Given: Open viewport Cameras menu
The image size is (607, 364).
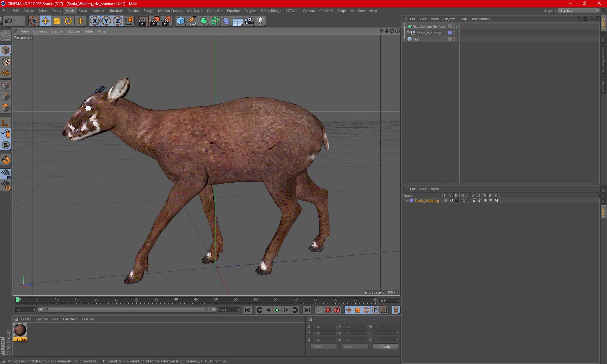Looking at the screenshot, I should click(x=40, y=31).
